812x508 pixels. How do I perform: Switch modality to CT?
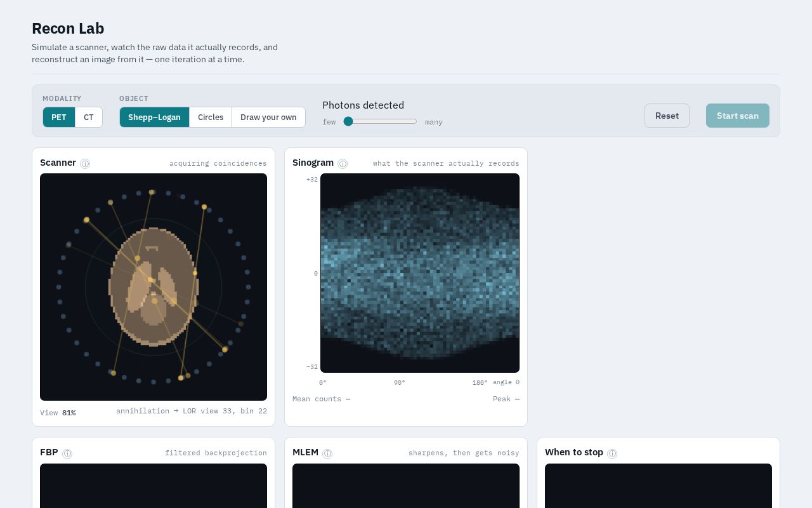coord(89,117)
